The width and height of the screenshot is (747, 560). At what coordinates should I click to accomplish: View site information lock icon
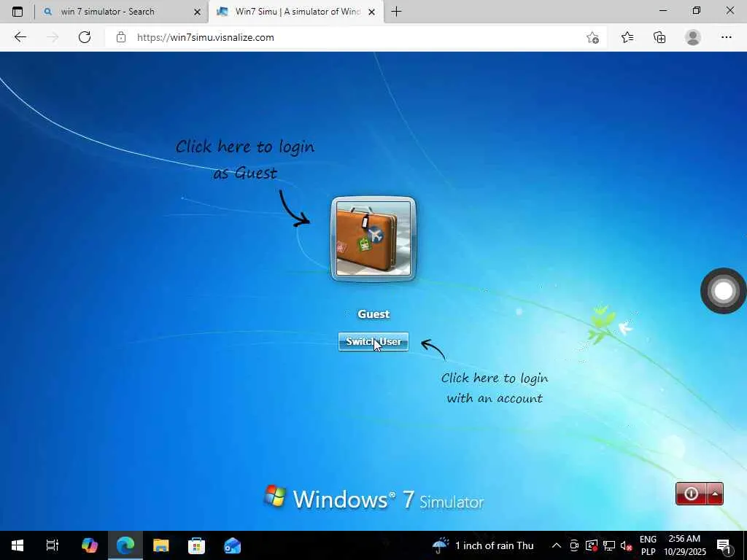(121, 37)
